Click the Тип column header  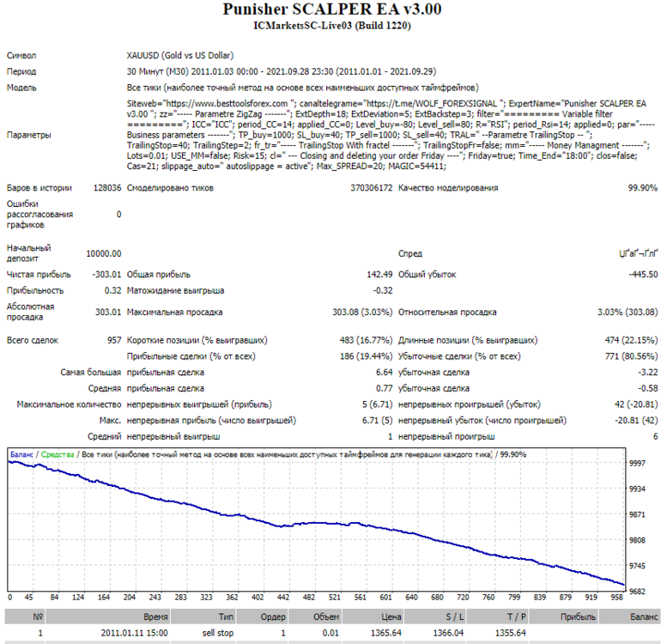203,617
